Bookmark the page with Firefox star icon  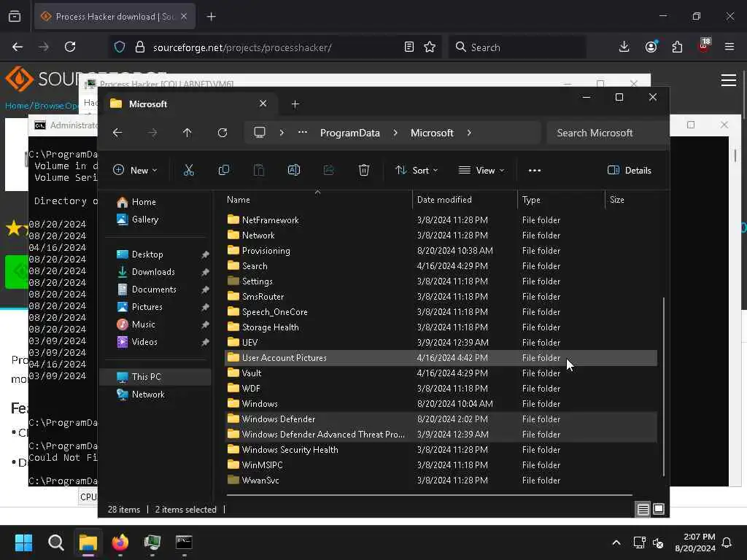pyautogui.click(x=430, y=47)
